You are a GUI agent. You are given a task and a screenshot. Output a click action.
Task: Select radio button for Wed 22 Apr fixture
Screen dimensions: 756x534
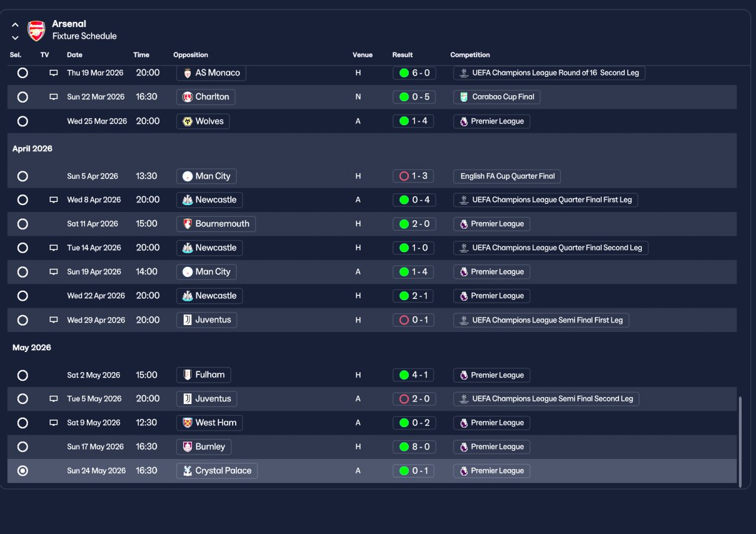pyautogui.click(x=22, y=296)
